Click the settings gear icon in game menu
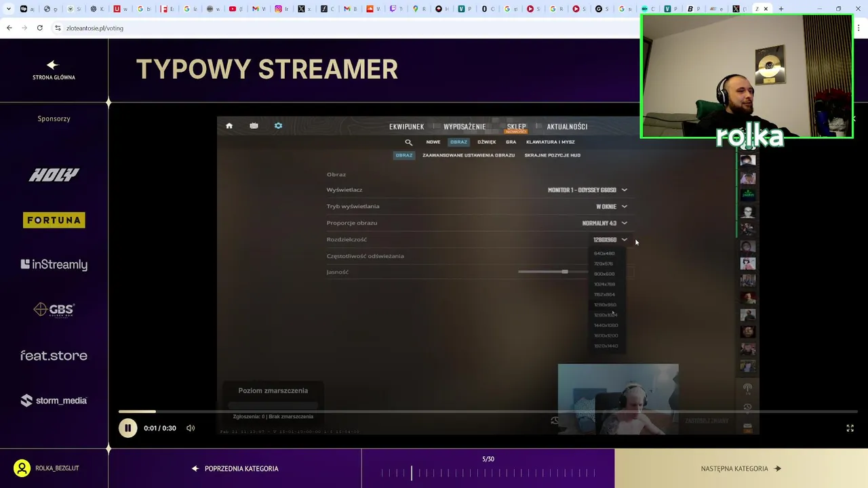The image size is (868, 488). (x=278, y=126)
